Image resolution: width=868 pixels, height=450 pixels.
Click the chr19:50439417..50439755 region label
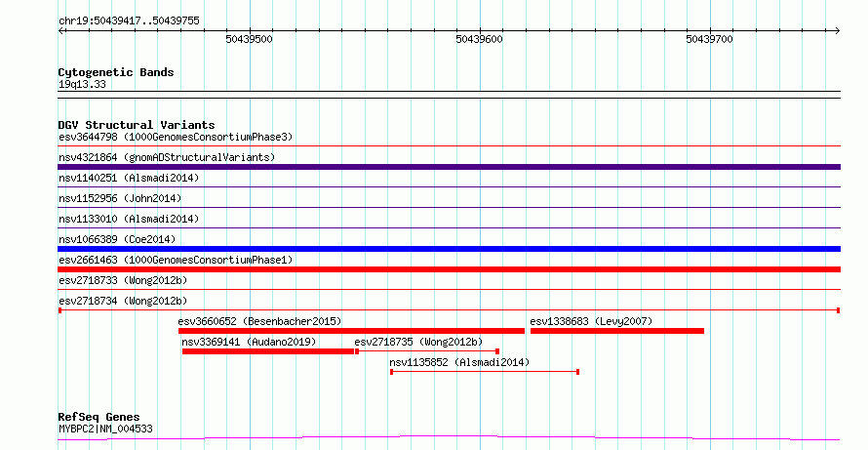click(x=129, y=21)
